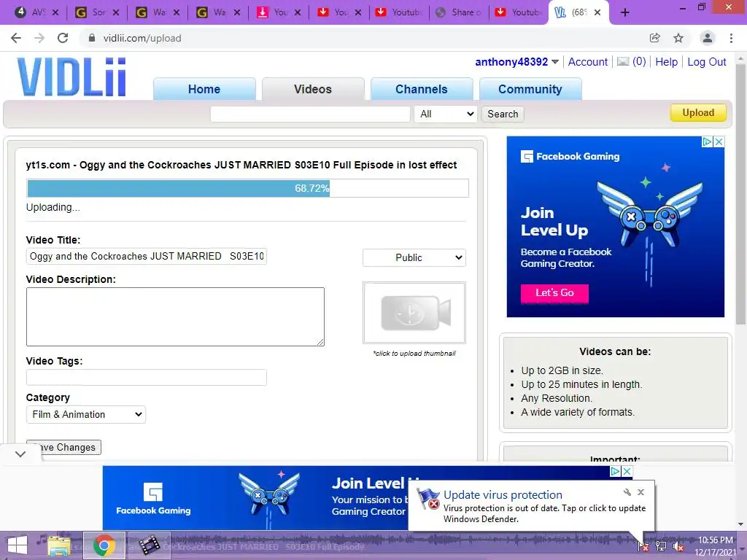747x560 pixels.
Task: Open the film clapper taskbar app
Action: click(x=149, y=545)
